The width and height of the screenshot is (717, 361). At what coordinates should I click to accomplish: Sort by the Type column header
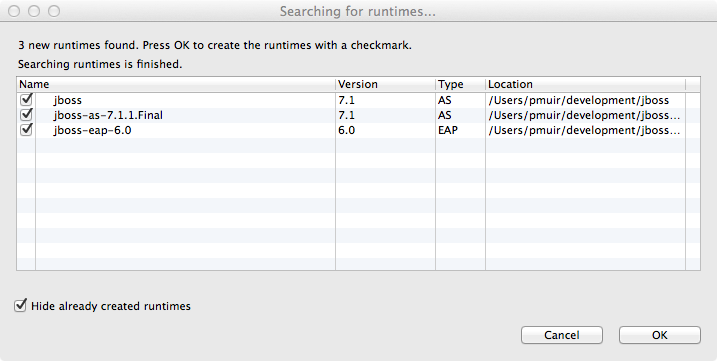tap(460, 84)
